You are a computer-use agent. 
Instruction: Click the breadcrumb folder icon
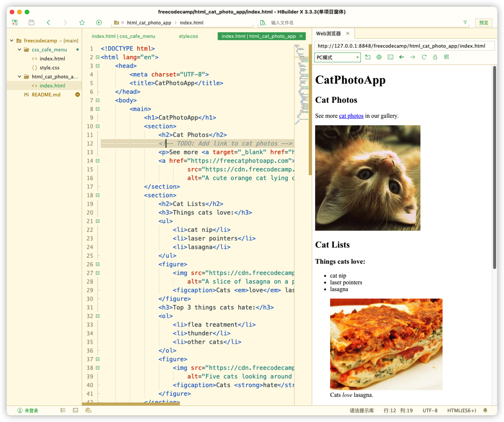(116, 23)
